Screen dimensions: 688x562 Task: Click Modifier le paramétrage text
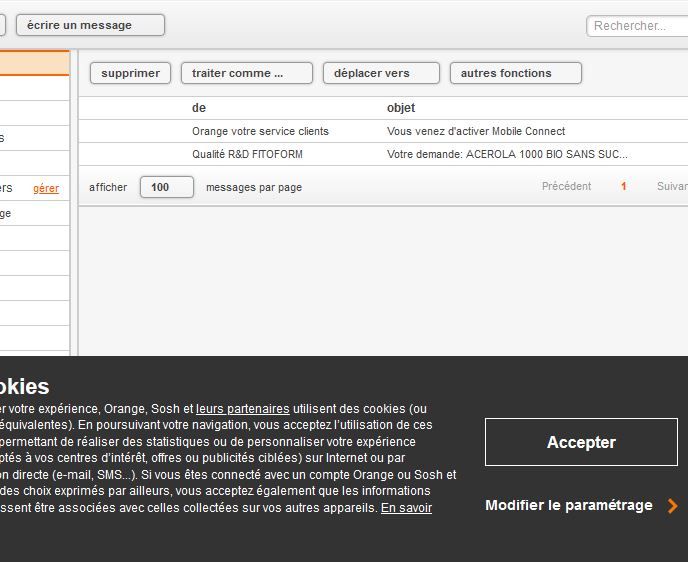568,505
